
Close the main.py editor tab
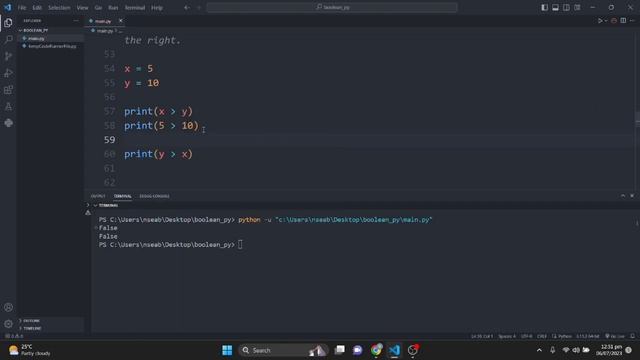coord(120,20)
